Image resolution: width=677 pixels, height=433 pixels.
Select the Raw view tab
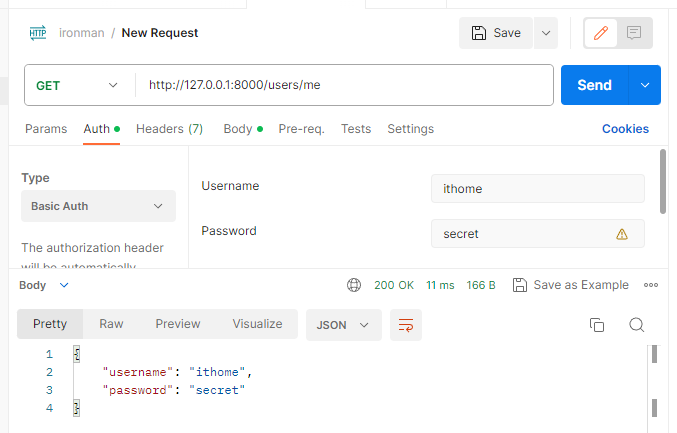[x=111, y=324]
